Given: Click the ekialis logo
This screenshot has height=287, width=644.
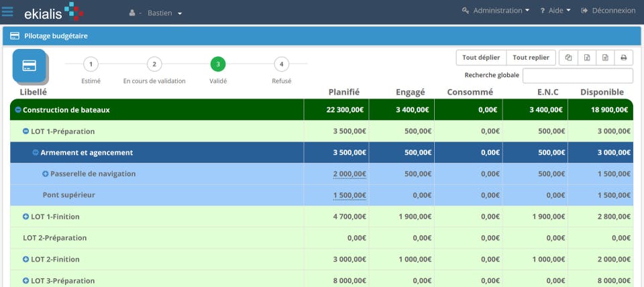Looking at the screenshot, I should click(54, 11).
